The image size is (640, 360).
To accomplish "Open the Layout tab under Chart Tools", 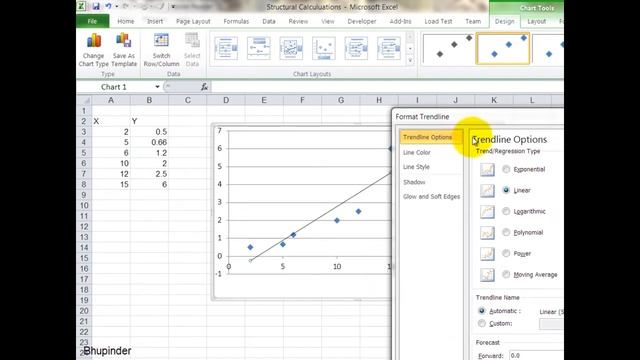I will pyautogui.click(x=536, y=21).
